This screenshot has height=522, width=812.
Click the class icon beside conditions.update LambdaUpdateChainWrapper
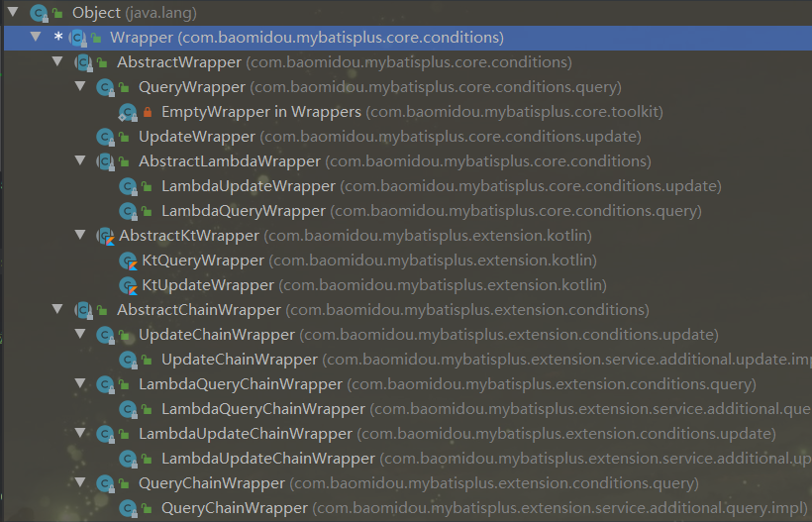[106, 435]
